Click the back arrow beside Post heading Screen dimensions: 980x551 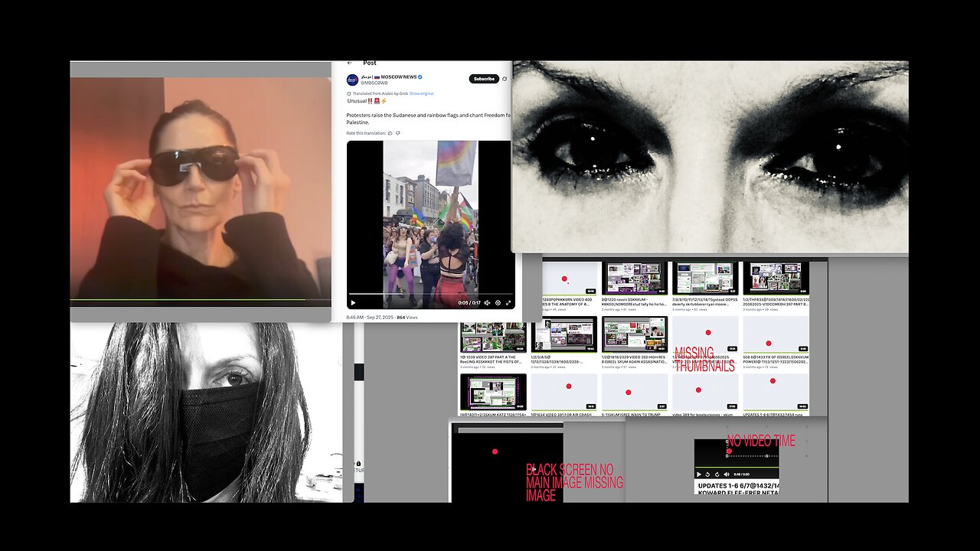pyautogui.click(x=350, y=63)
